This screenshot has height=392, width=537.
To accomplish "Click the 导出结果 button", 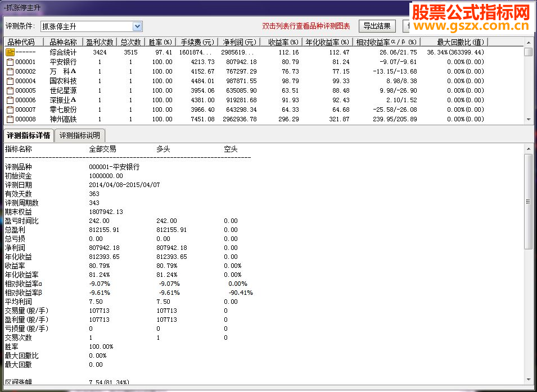I will tap(377, 26).
